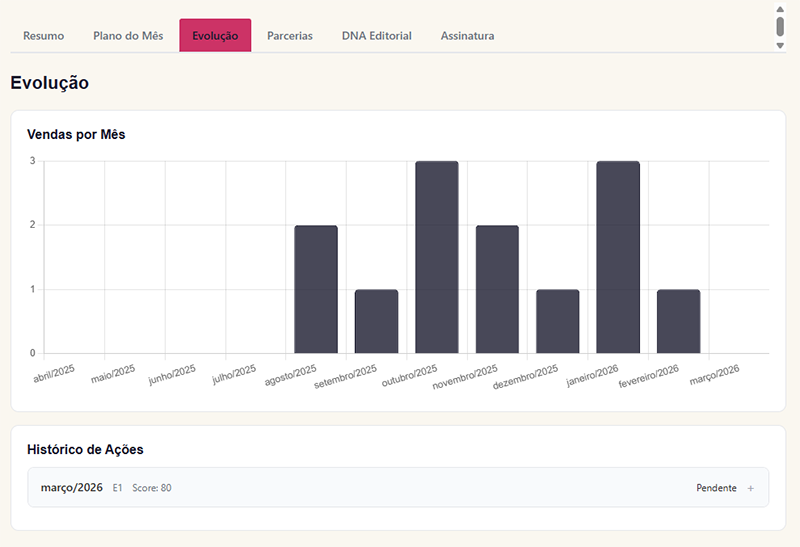Select the março/2026 history row title
This screenshot has width=800, height=547.
point(71,488)
